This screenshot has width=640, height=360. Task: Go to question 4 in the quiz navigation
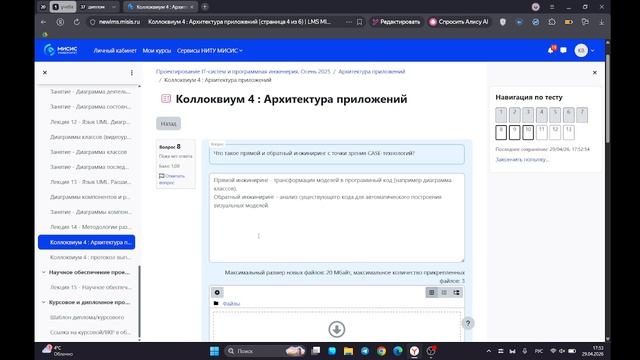tap(542, 115)
